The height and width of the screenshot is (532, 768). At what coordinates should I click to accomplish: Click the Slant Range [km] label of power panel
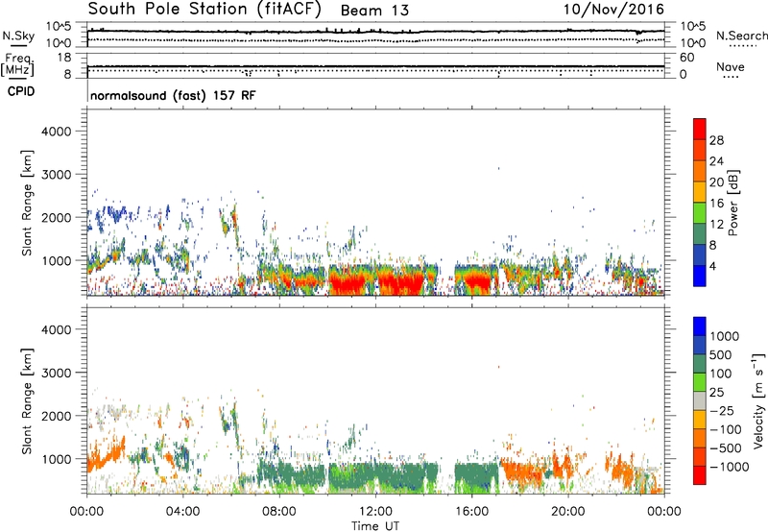[27, 203]
